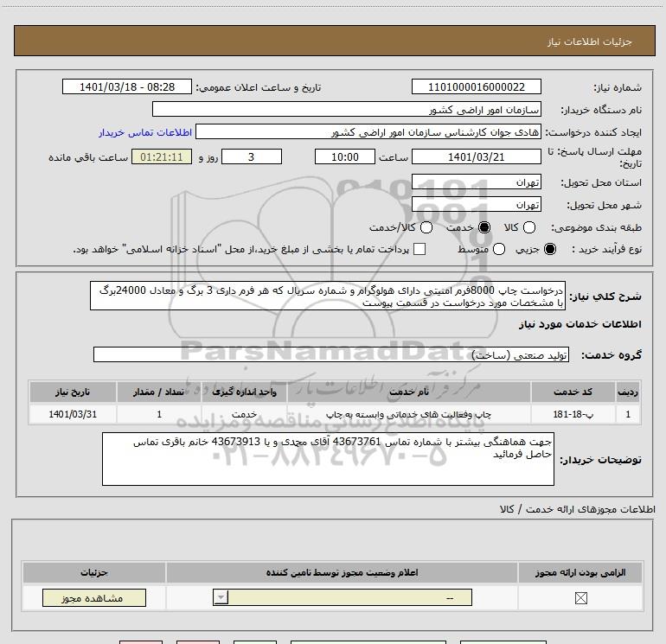Click service code cell پ-18-181
Viewport: 666px width, 644px height.
coord(573,414)
